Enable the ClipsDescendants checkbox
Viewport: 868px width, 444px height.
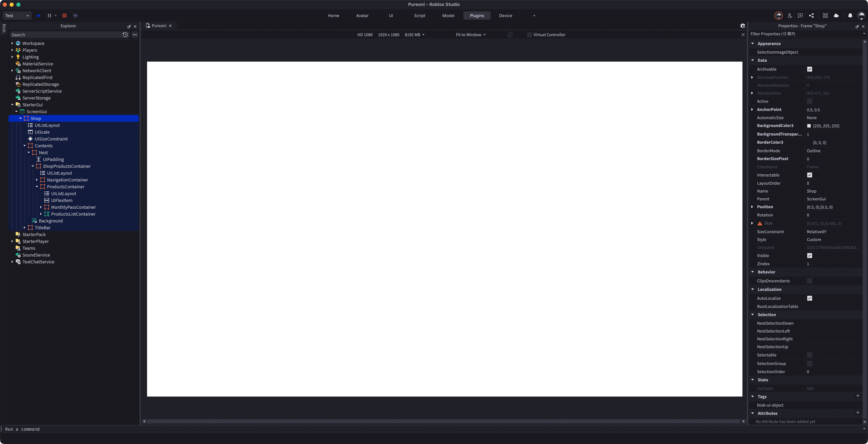809,281
